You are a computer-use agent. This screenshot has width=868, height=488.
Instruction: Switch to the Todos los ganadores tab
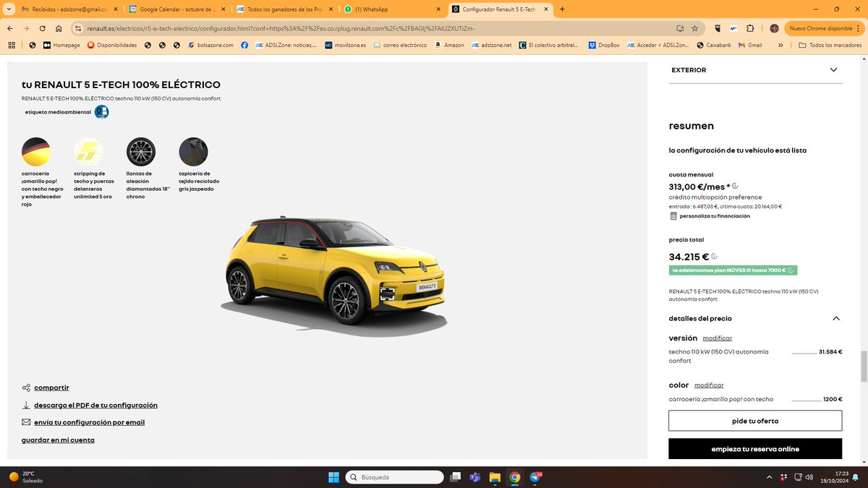[x=285, y=9]
